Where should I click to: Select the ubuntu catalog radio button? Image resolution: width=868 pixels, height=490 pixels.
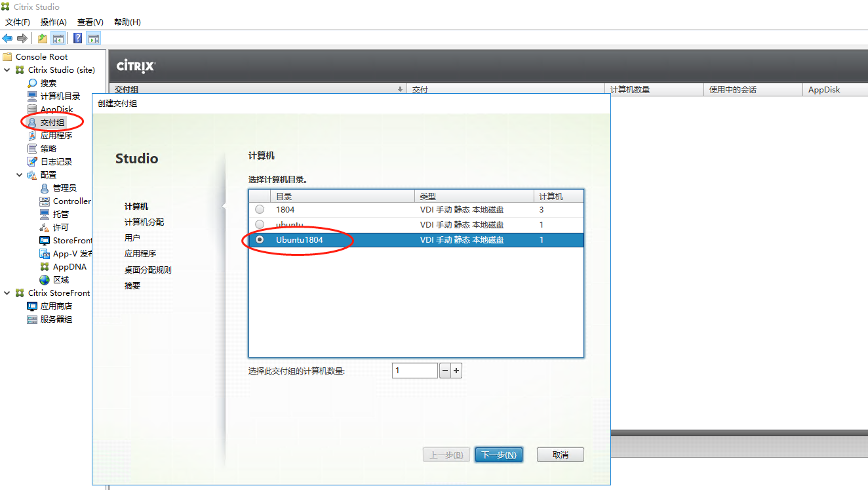260,225
